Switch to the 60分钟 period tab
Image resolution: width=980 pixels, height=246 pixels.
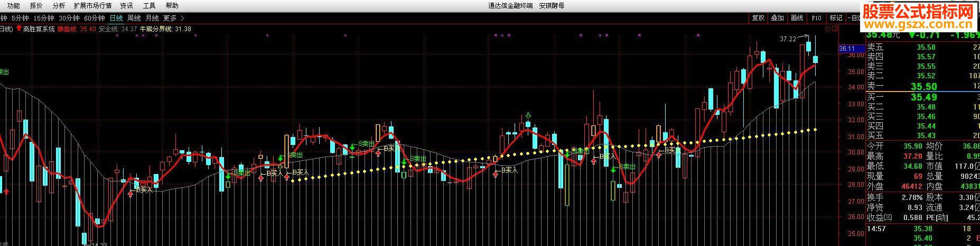[95, 18]
